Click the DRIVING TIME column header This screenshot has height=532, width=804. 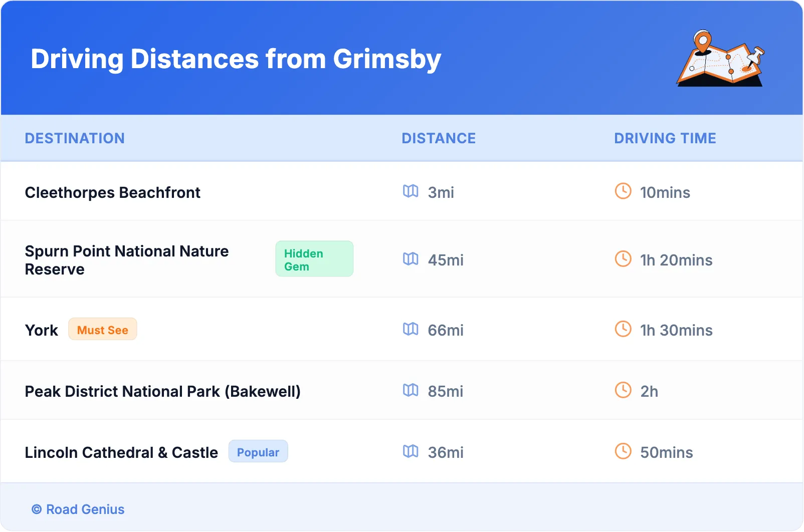tap(665, 138)
